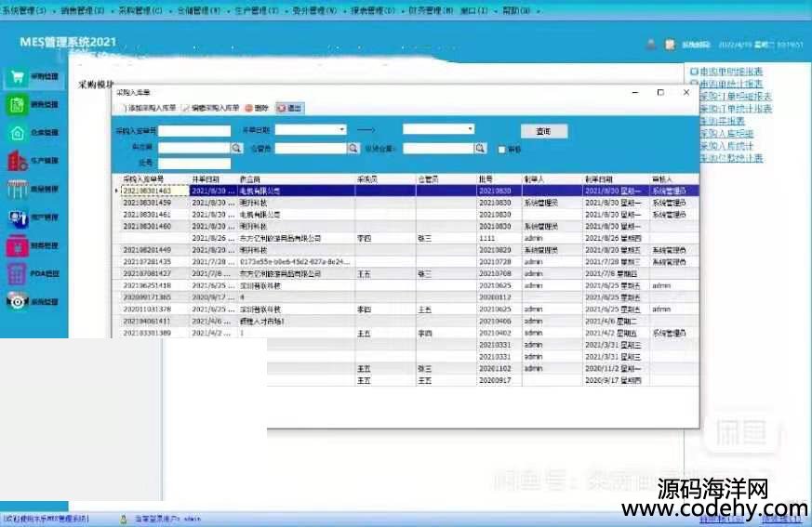This screenshot has width=812, height=527.
Task: Open the 生产管理 menu in the menu bar
Action: click(x=260, y=10)
